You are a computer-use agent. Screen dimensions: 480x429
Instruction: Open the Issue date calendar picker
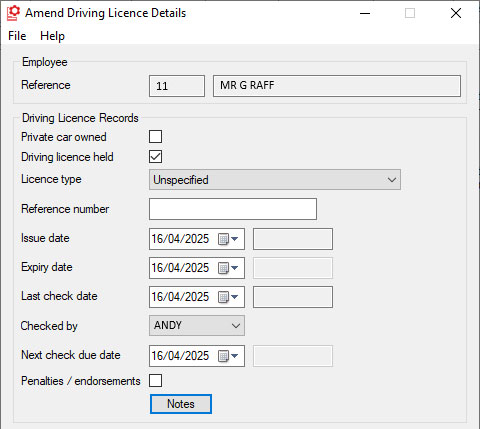pos(228,239)
